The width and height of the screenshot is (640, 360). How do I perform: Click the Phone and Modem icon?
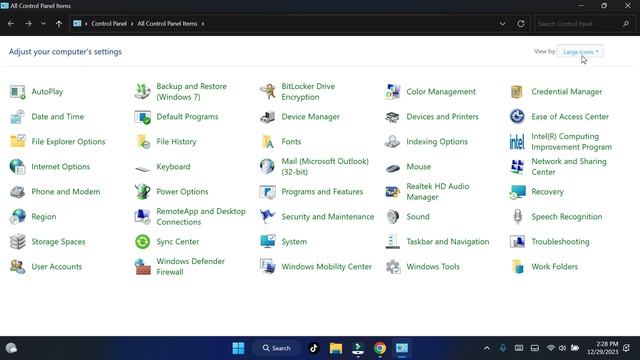(x=18, y=191)
